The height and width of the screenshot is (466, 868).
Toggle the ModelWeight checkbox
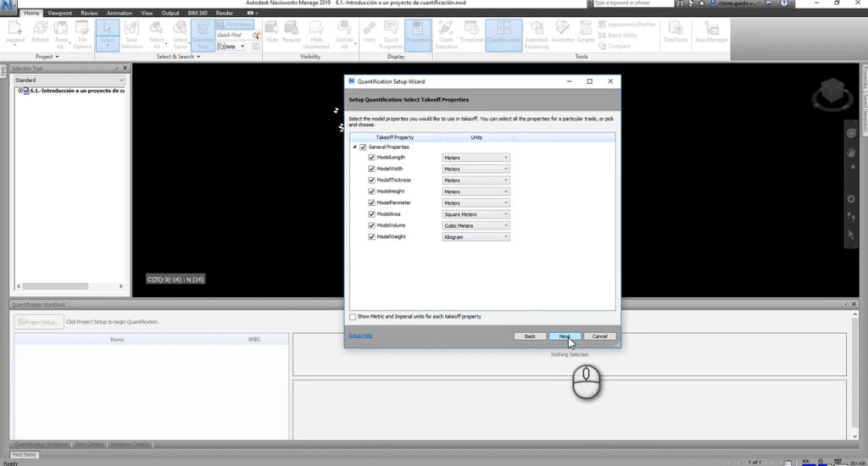pos(371,237)
